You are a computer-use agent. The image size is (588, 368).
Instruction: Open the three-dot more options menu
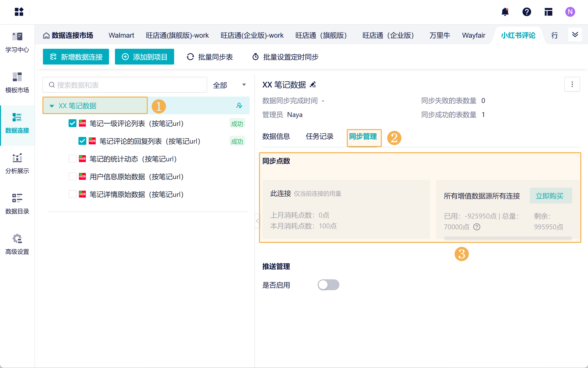pyautogui.click(x=572, y=84)
